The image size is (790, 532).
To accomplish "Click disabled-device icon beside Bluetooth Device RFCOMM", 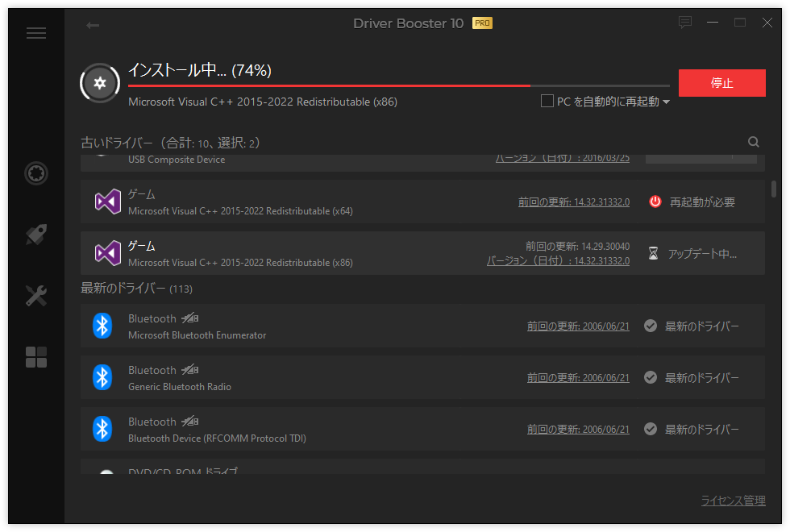I will pyautogui.click(x=190, y=421).
